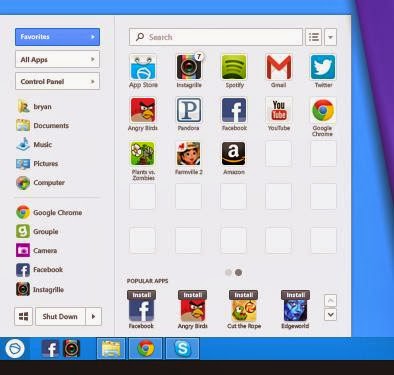The height and width of the screenshot is (375, 394).
Task: Expand the Shut Down options arrow
Action: pos(93,316)
